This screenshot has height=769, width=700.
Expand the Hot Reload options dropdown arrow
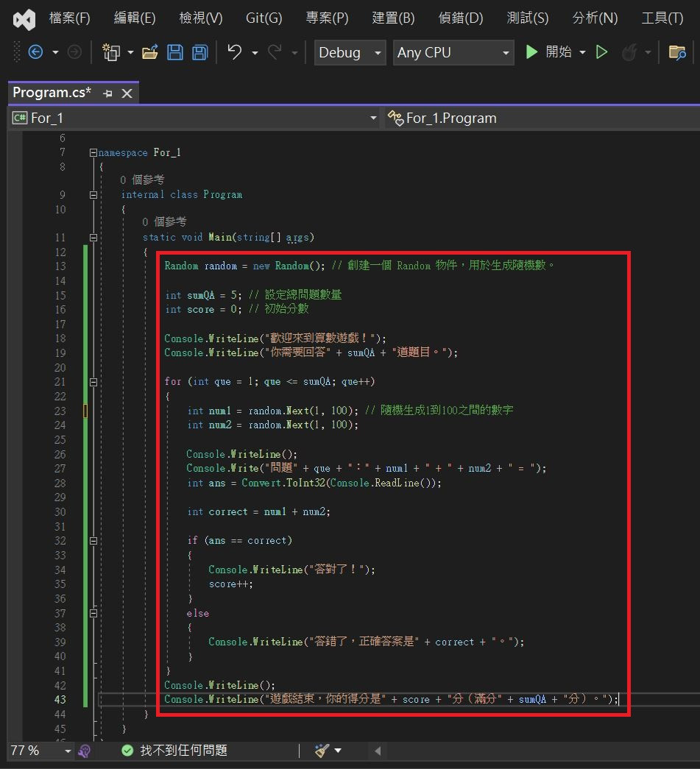point(648,52)
